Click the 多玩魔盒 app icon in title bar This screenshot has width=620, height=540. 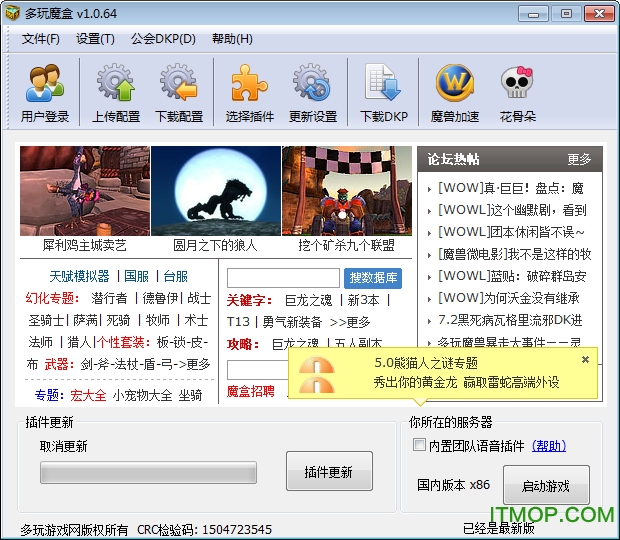pyautogui.click(x=12, y=13)
